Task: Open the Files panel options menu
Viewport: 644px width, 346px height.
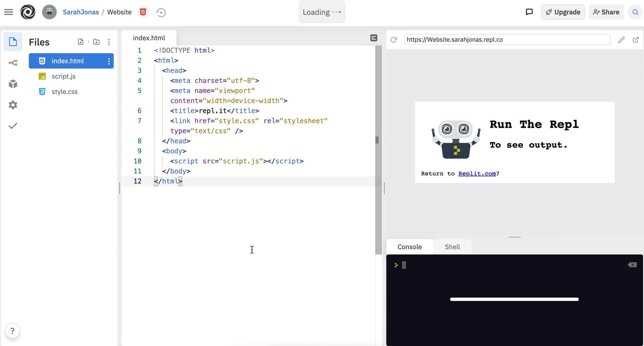Action: pos(109,42)
